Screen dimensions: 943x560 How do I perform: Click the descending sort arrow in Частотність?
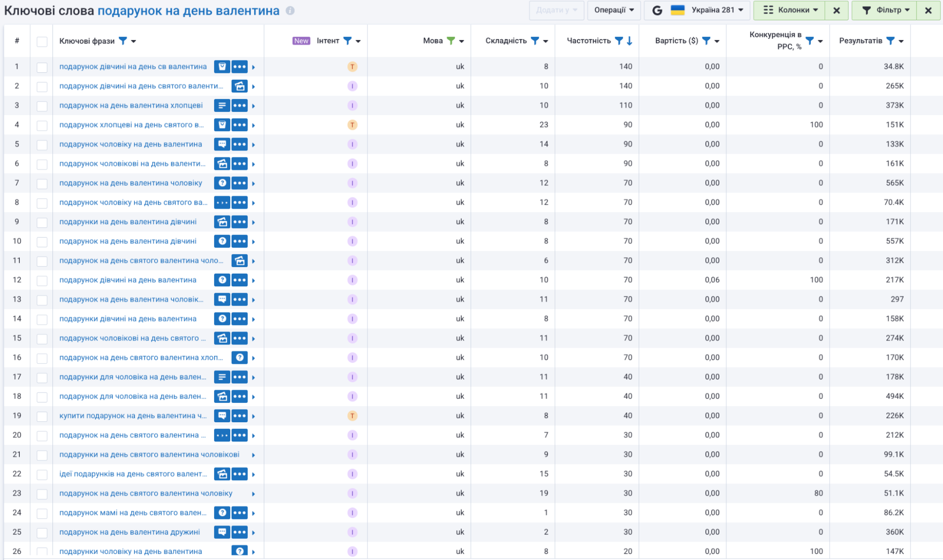tap(629, 41)
